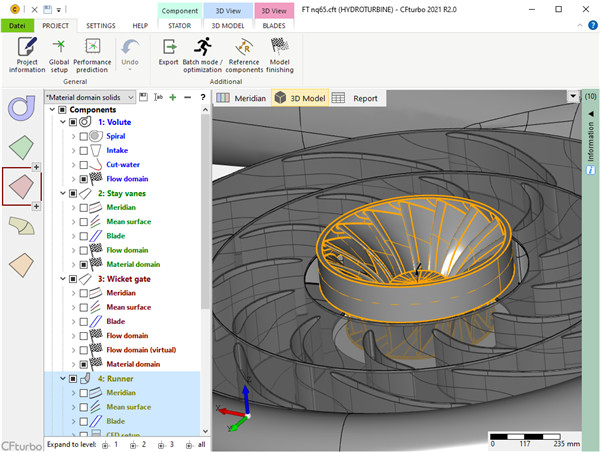Screen dimensions: 600x452
Task: Launch Batch mode / optimization
Action: point(202,55)
